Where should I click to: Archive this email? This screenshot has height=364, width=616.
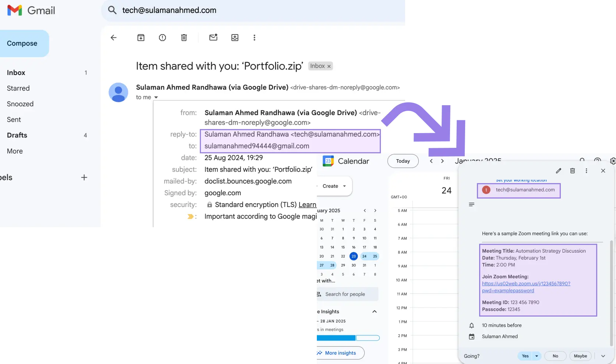141,38
